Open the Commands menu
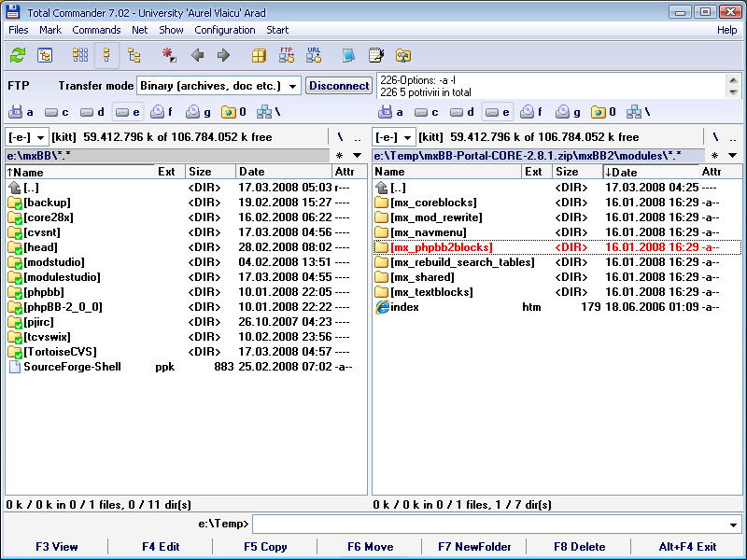The width and height of the screenshot is (747, 560). click(x=96, y=30)
